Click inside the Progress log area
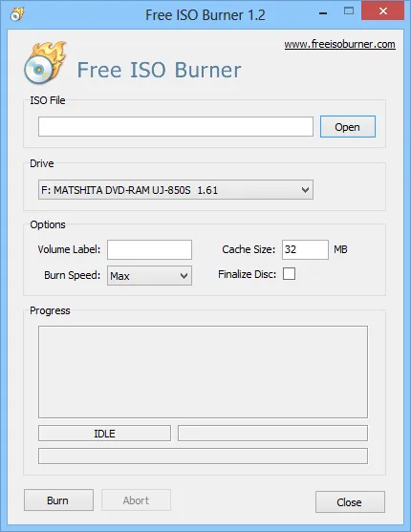 203,372
